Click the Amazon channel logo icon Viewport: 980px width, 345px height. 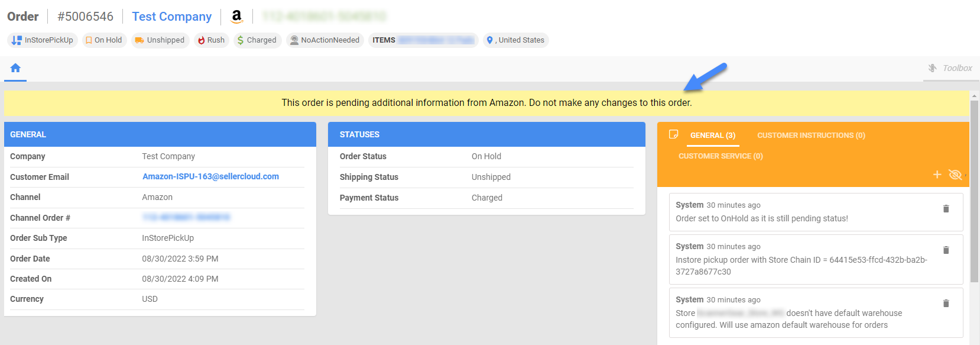pyautogui.click(x=237, y=17)
